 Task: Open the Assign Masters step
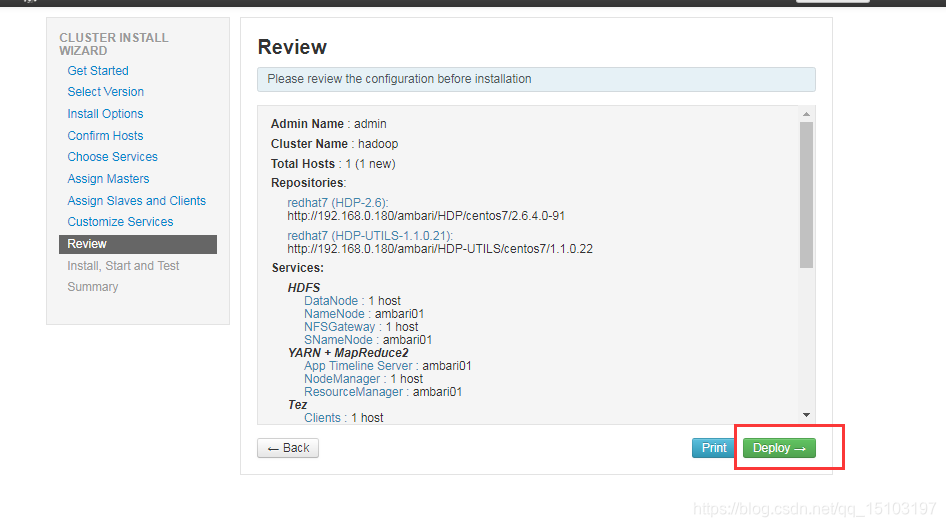coord(108,178)
